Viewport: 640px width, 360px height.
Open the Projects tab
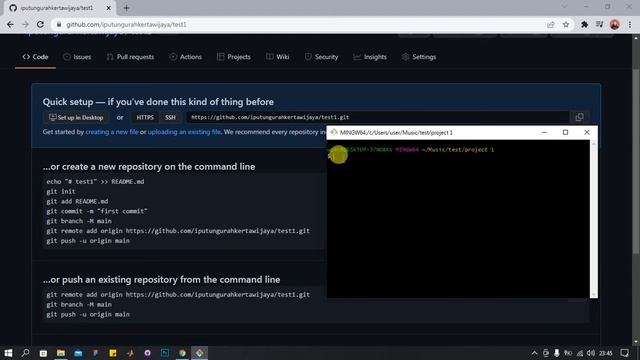click(x=233, y=57)
